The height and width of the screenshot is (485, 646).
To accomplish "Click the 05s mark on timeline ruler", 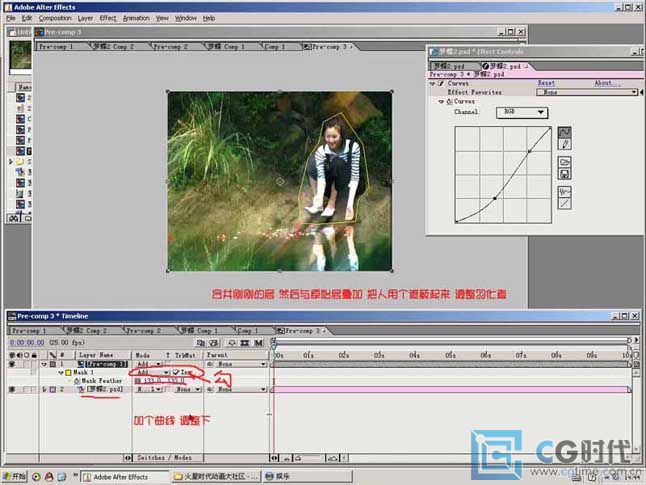I will 450,355.
